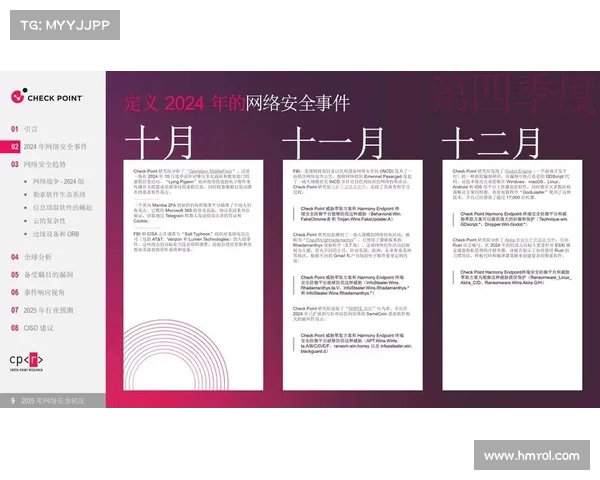The height and width of the screenshot is (480, 600).
Task: Jump to section 06 事件响应视角
Action: tap(38, 292)
